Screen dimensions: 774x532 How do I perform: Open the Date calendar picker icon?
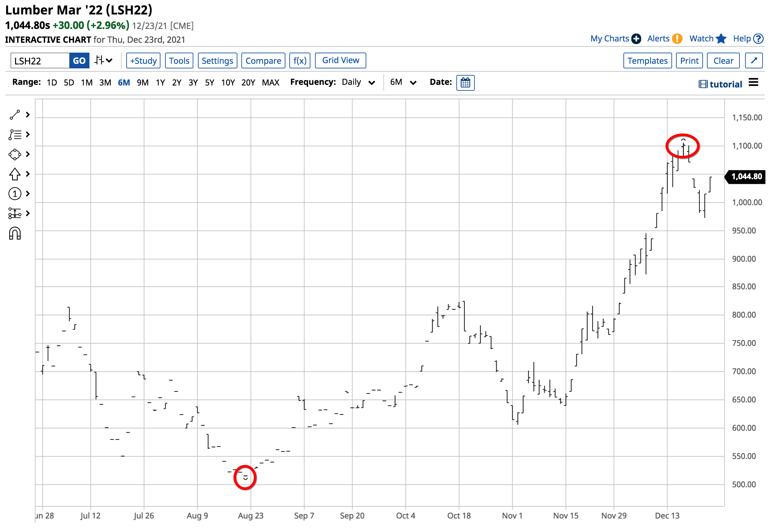point(466,83)
